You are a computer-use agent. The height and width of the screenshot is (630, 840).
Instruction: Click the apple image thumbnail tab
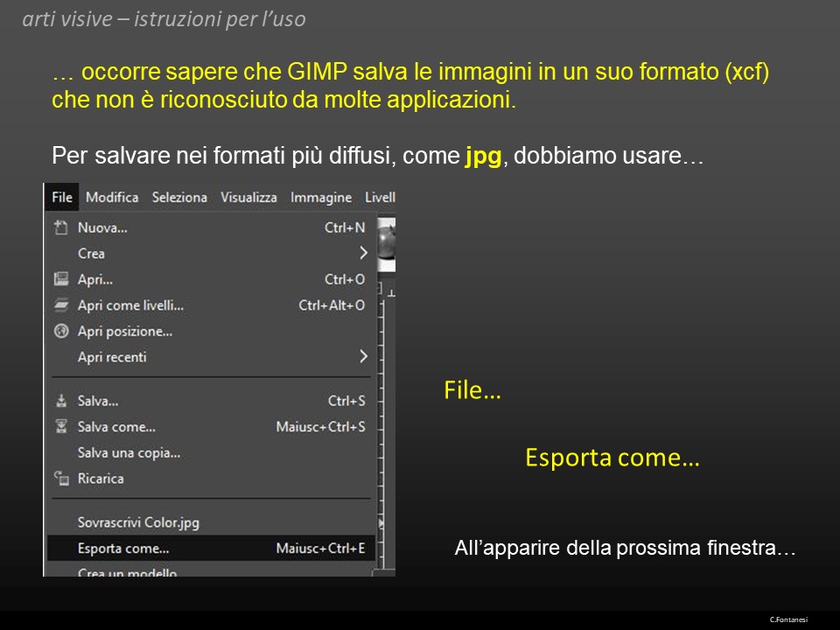pos(386,244)
